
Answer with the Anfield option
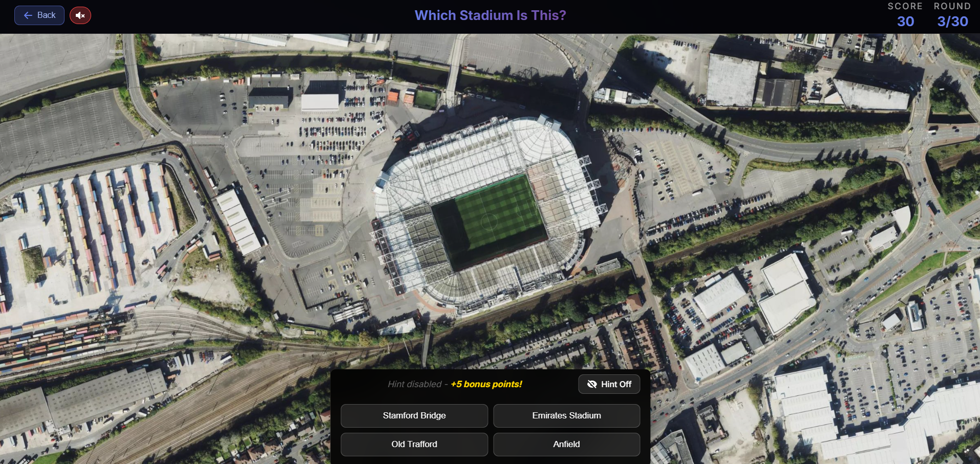pos(566,444)
